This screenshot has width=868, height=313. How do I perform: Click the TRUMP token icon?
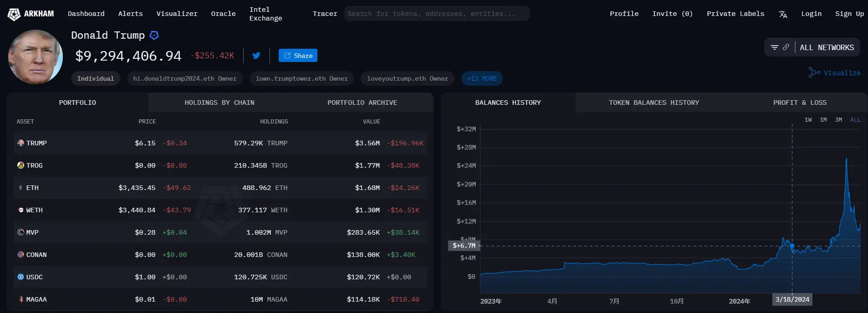(x=20, y=143)
